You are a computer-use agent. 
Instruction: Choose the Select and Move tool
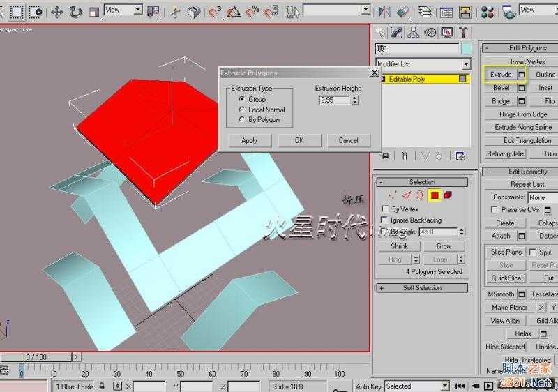coord(57,13)
